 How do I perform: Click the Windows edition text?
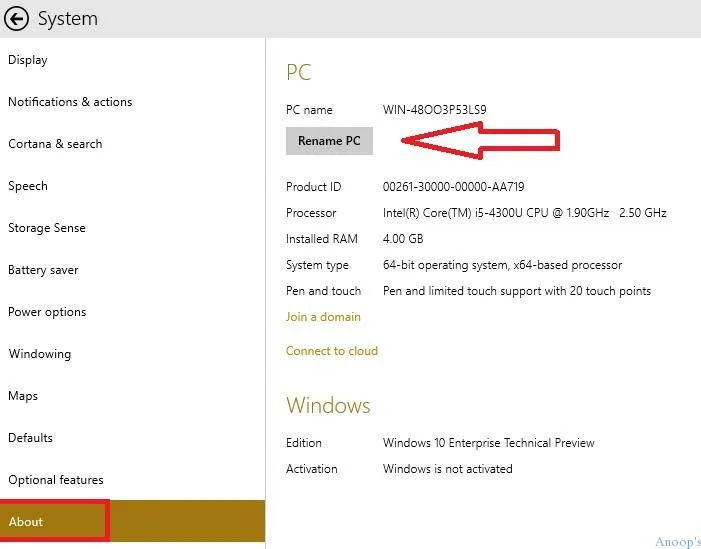click(488, 443)
